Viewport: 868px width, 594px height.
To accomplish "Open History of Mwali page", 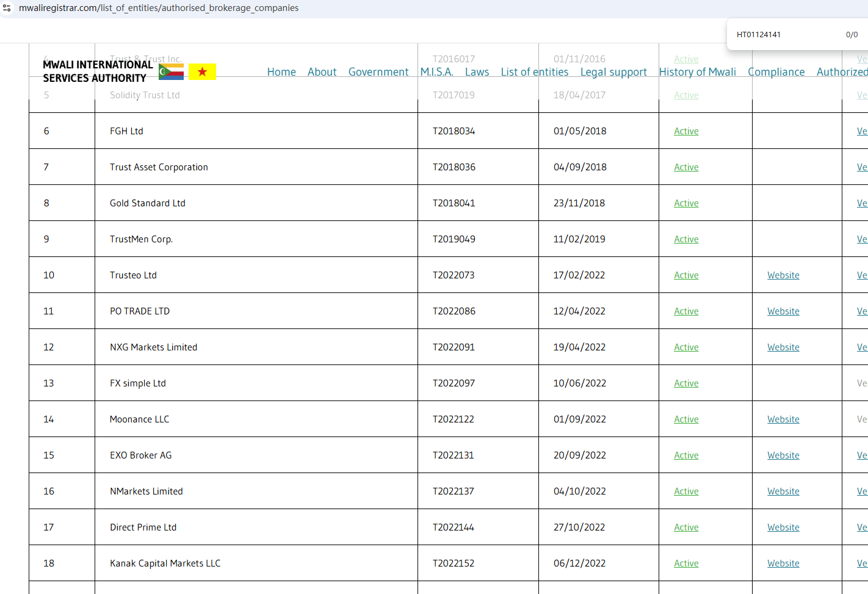I will (x=697, y=72).
